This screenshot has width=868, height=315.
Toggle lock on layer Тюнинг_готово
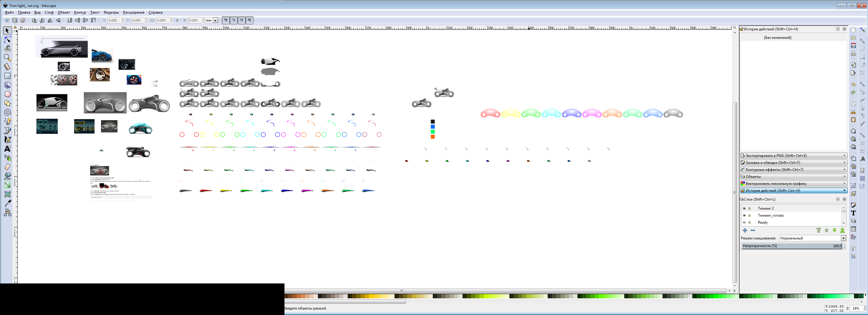point(750,215)
